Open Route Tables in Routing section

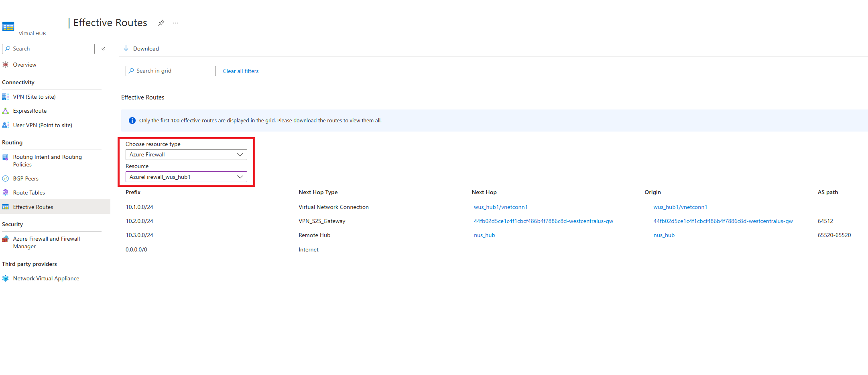pos(28,192)
